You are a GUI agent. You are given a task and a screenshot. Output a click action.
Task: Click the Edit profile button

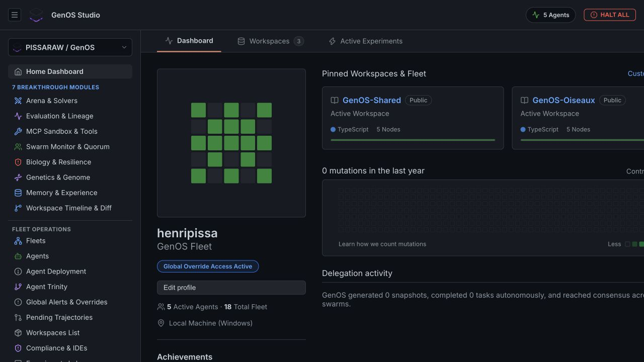(x=231, y=288)
